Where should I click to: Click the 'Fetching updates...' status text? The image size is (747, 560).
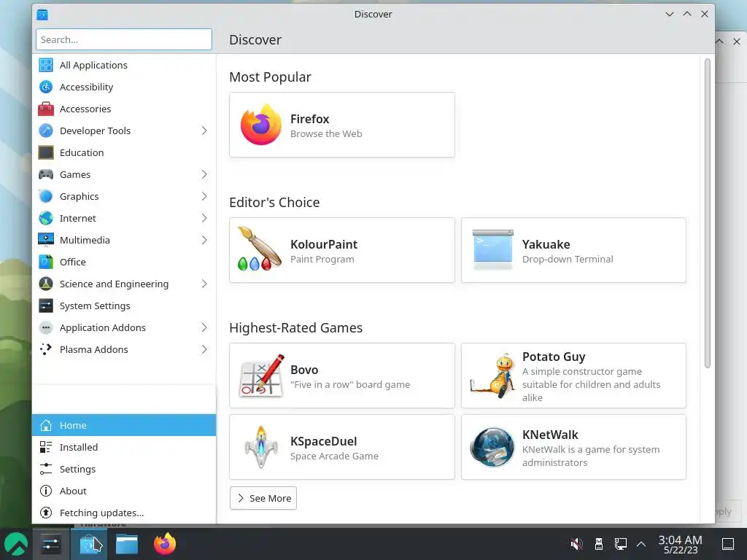pyautogui.click(x=101, y=513)
